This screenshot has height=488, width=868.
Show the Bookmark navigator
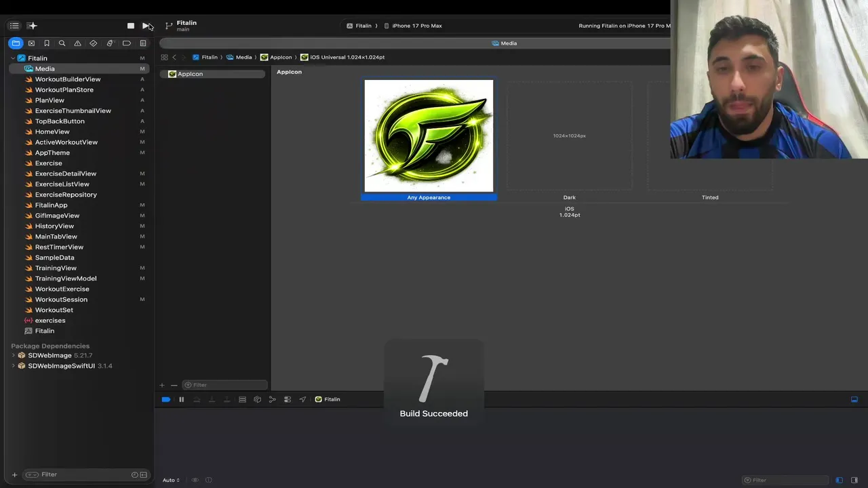(47, 43)
